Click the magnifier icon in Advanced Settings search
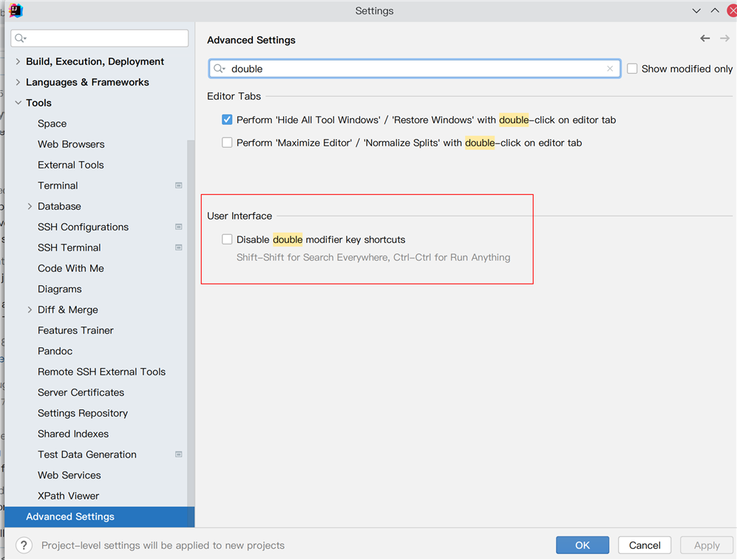The width and height of the screenshot is (737, 560). [220, 69]
